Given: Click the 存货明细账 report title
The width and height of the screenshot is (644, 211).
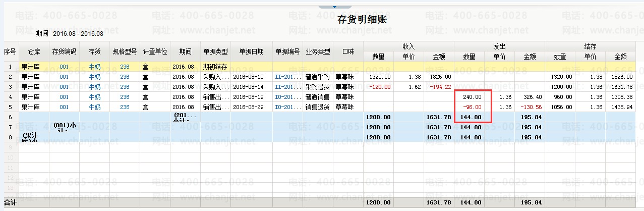Looking at the screenshot, I should 362,20.
